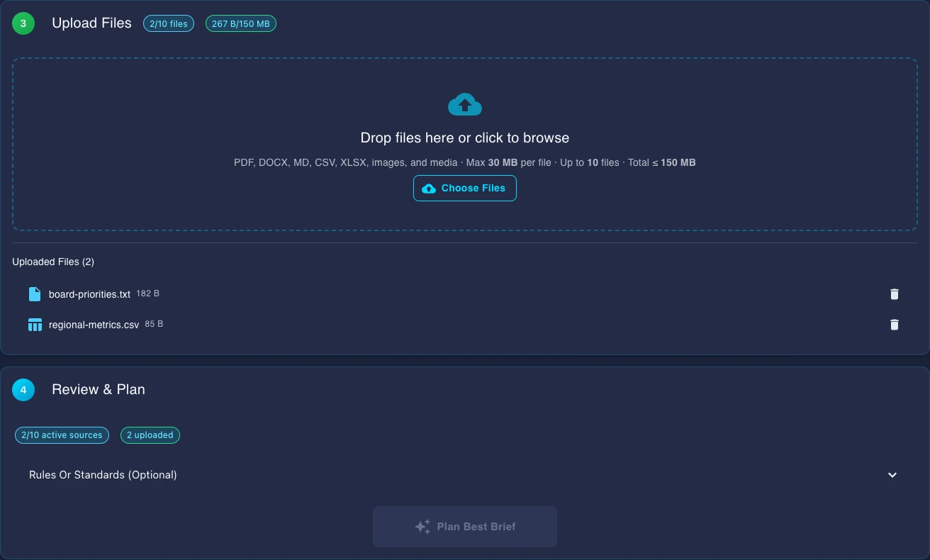The width and height of the screenshot is (930, 560).
Task: Click the 2 uploaded badge
Action: click(x=150, y=435)
